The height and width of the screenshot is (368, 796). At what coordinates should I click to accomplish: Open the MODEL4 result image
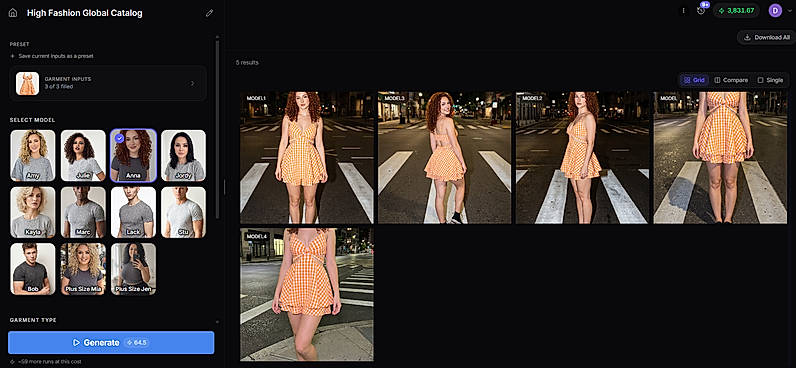tap(307, 294)
